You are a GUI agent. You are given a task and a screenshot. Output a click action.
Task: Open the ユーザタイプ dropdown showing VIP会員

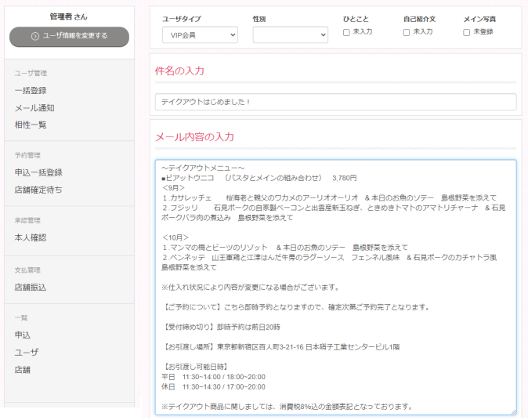tap(200, 34)
